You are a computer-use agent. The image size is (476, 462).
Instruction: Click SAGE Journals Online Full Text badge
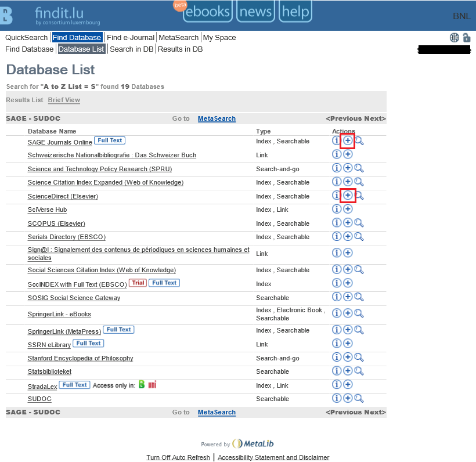click(x=110, y=140)
